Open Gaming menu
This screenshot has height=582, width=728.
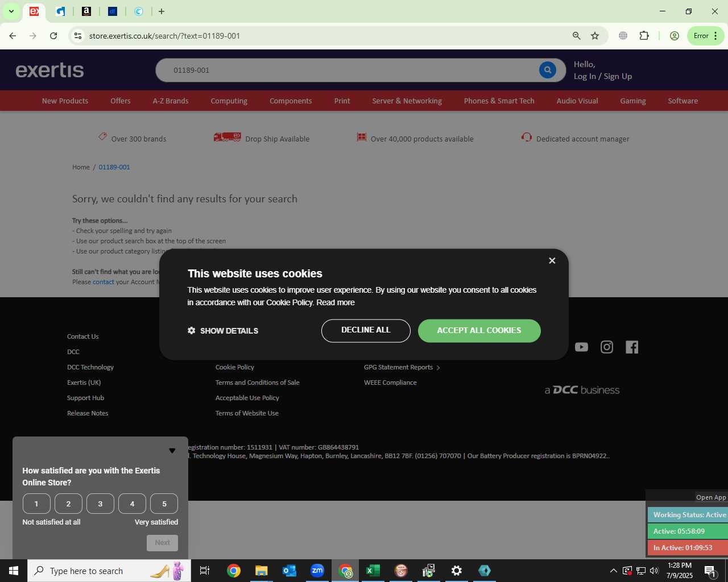click(x=633, y=101)
